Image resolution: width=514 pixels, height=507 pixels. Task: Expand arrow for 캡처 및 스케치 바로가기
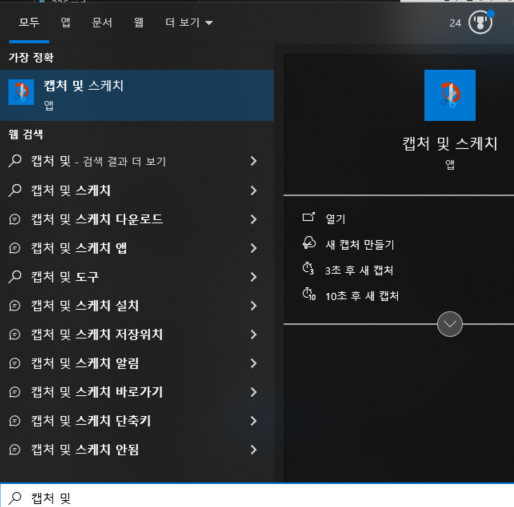pos(254,392)
